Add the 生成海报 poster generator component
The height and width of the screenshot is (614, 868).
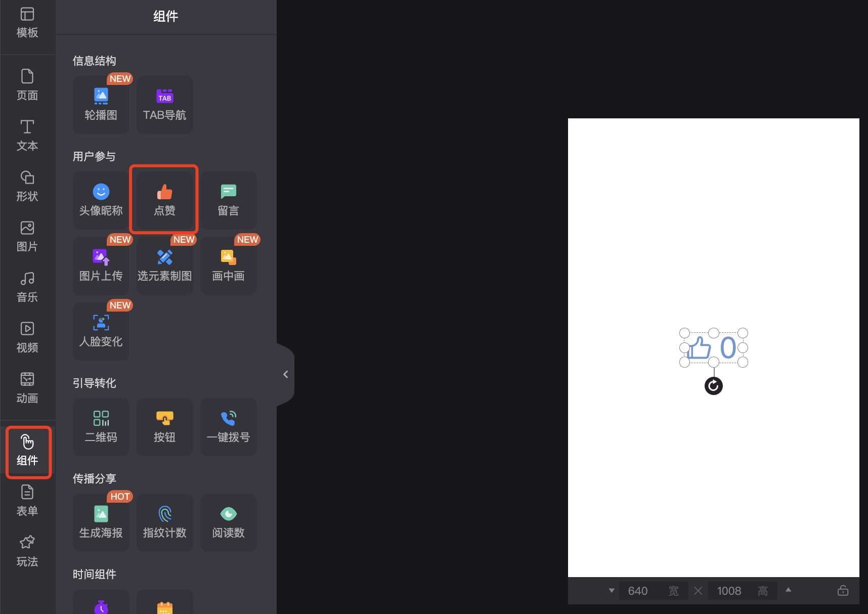click(101, 522)
